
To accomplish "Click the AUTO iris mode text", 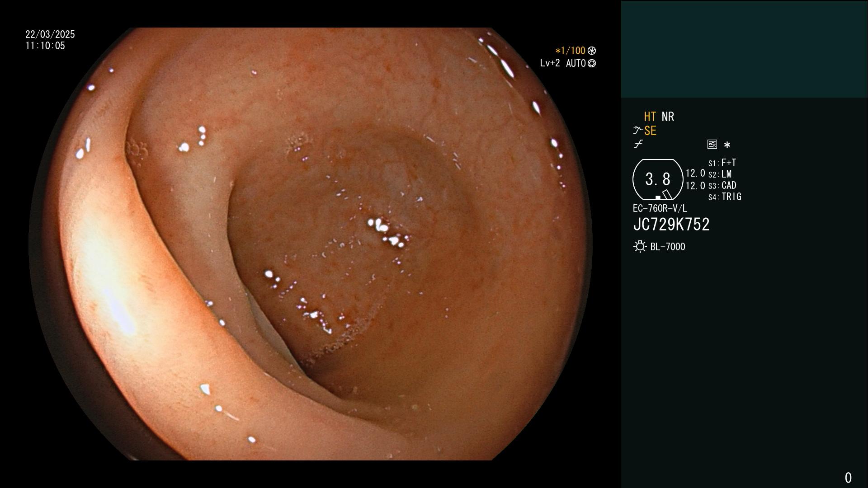I will [576, 63].
